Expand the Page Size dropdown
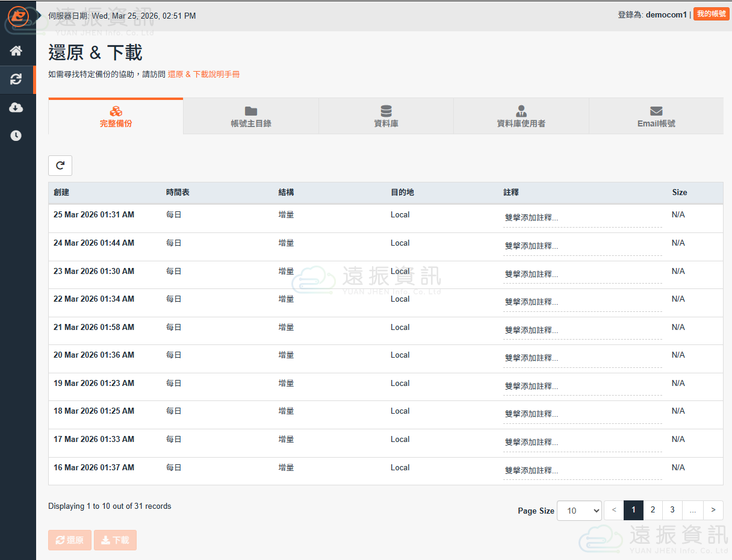Viewport: 732px width, 560px height. pyautogui.click(x=579, y=511)
